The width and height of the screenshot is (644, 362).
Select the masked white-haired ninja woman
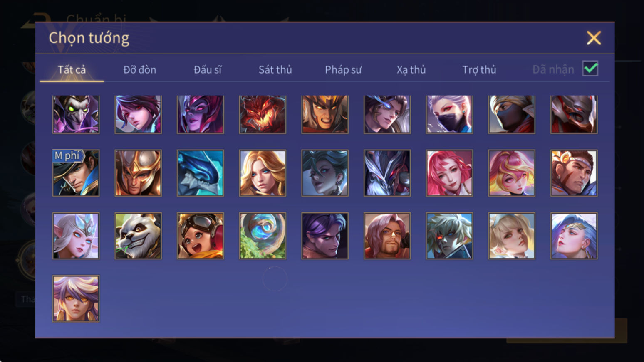pyautogui.click(x=449, y=114)
